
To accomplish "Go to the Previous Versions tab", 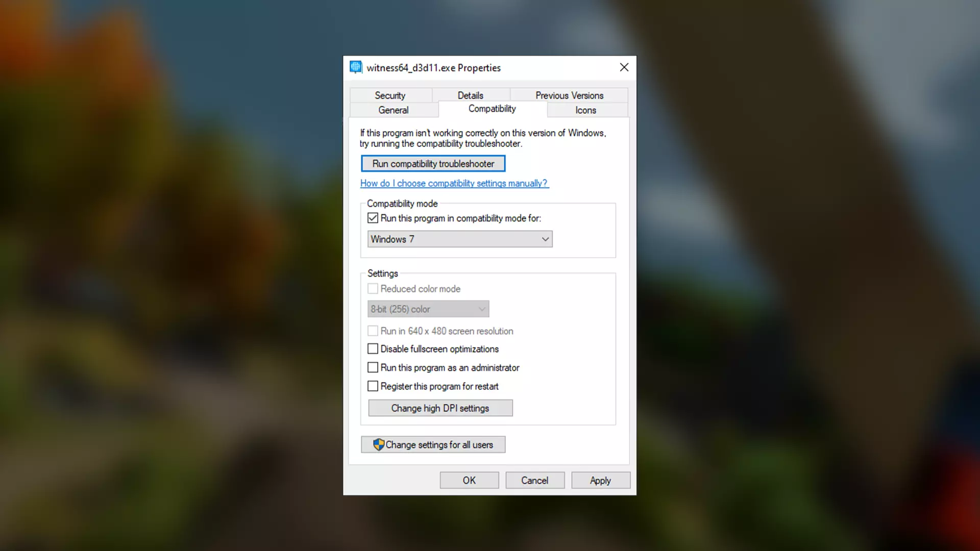I will click(569, 95).
